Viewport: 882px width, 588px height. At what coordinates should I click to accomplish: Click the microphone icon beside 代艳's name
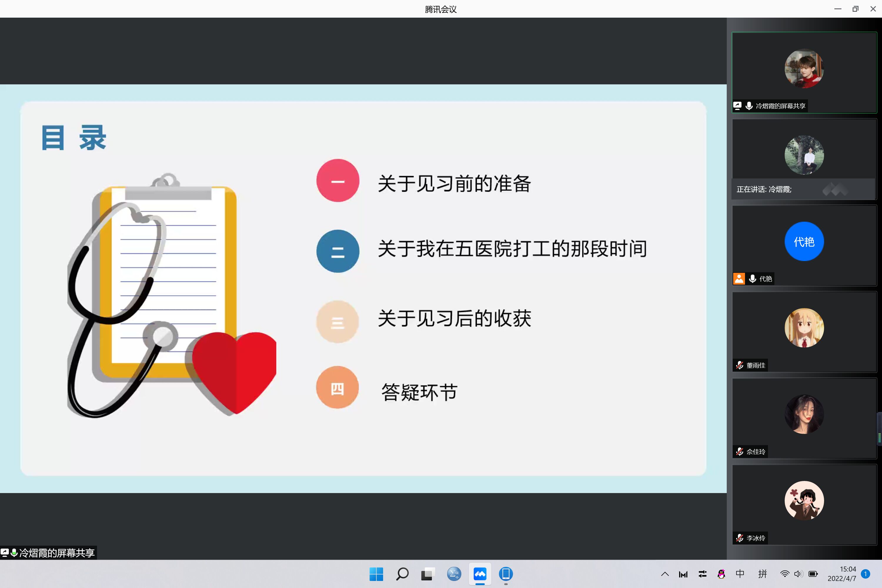(x=752, y=279)
